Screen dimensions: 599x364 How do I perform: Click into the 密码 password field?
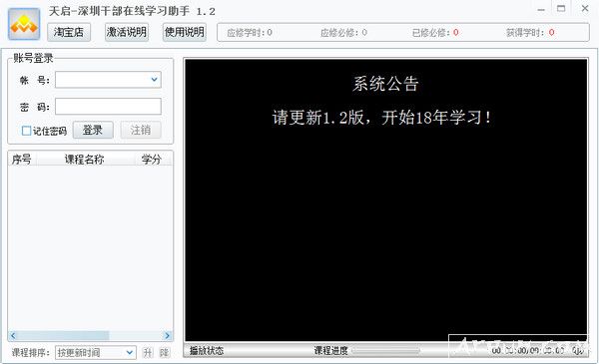click(108, 107)
